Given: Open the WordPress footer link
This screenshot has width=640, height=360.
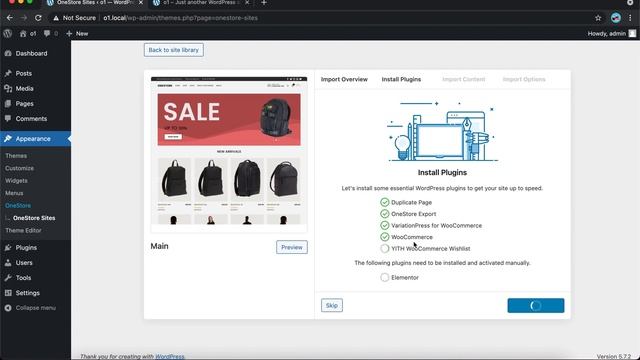Looking at the screenshot, I should click(170, 356).
